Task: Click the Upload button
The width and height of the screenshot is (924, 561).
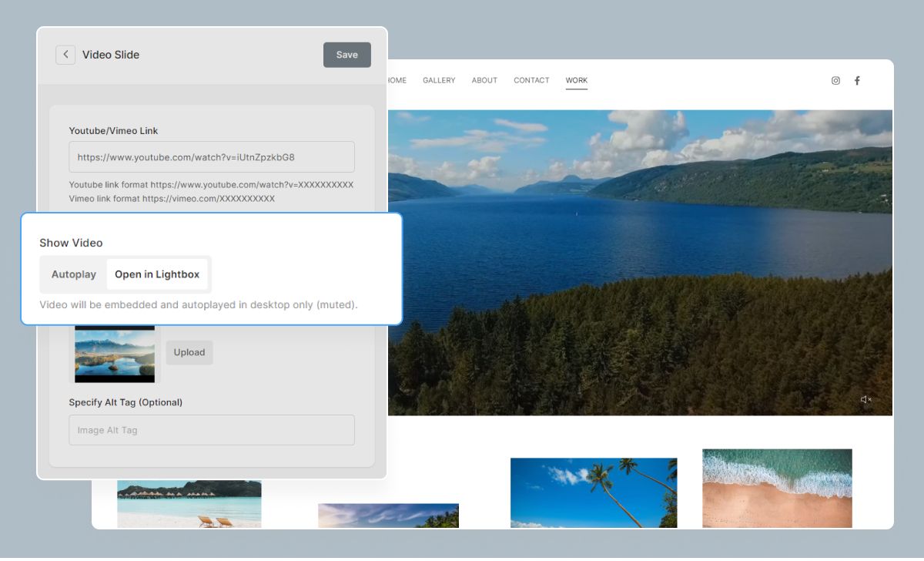Action: (x=189, y=353)
